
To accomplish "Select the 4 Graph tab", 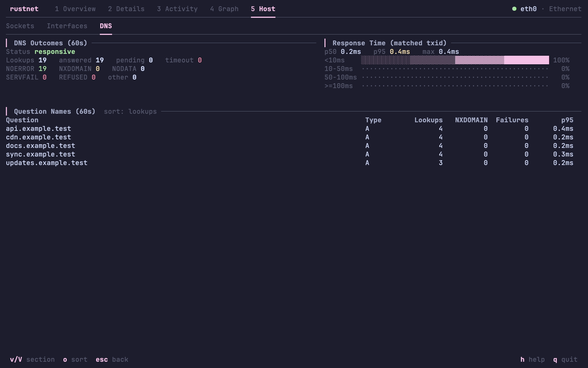I will tap(224, 9).
